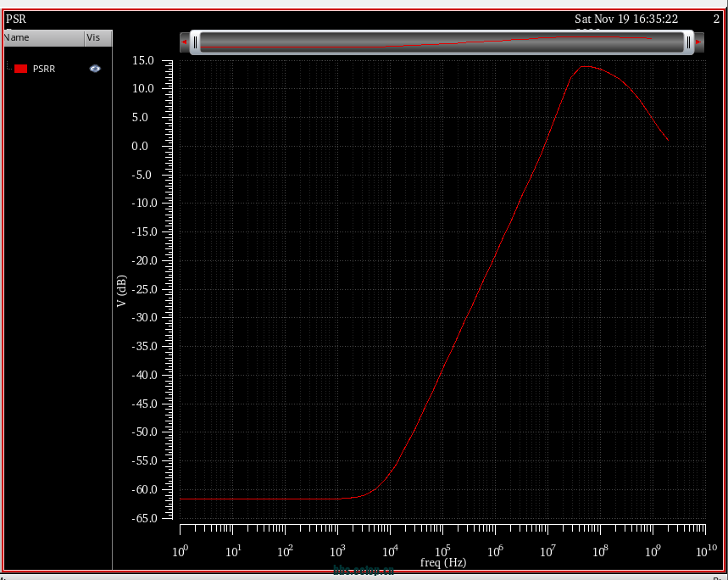Click the 10^10 x-axis tick label
This screenshot has width=728, height=580.
pos(706,550)
